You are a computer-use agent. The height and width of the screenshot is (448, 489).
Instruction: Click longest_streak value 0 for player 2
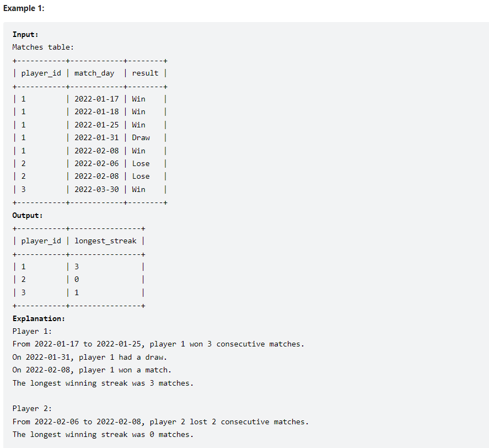(x=77, y=279)
